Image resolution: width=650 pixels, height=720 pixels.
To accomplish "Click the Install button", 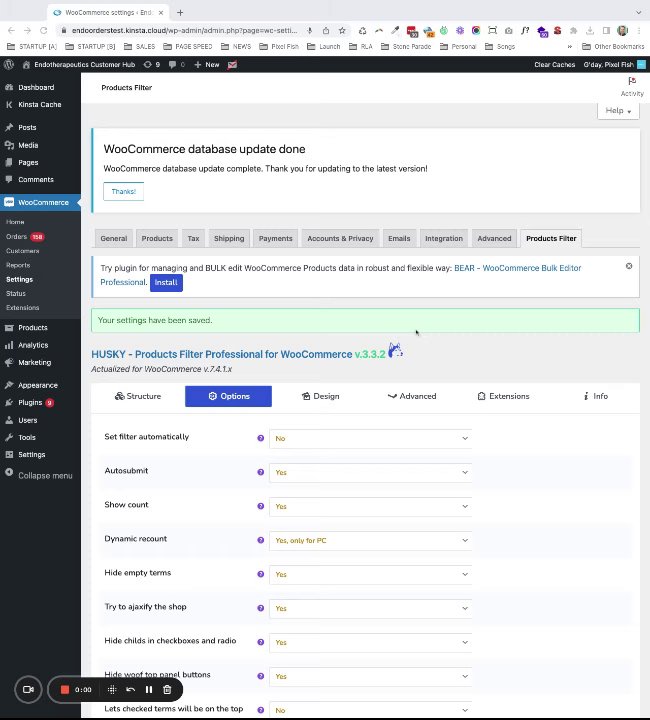I will click(x=166, y=283).
